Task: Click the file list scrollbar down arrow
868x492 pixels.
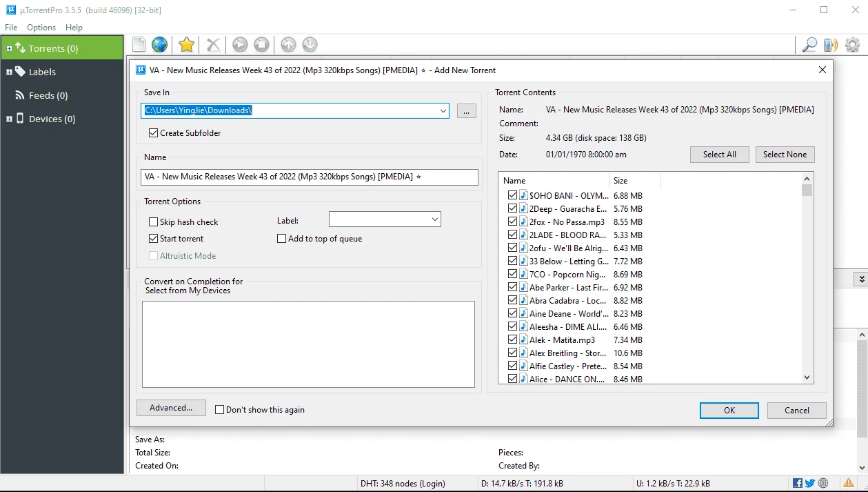Action: [807, 377]
